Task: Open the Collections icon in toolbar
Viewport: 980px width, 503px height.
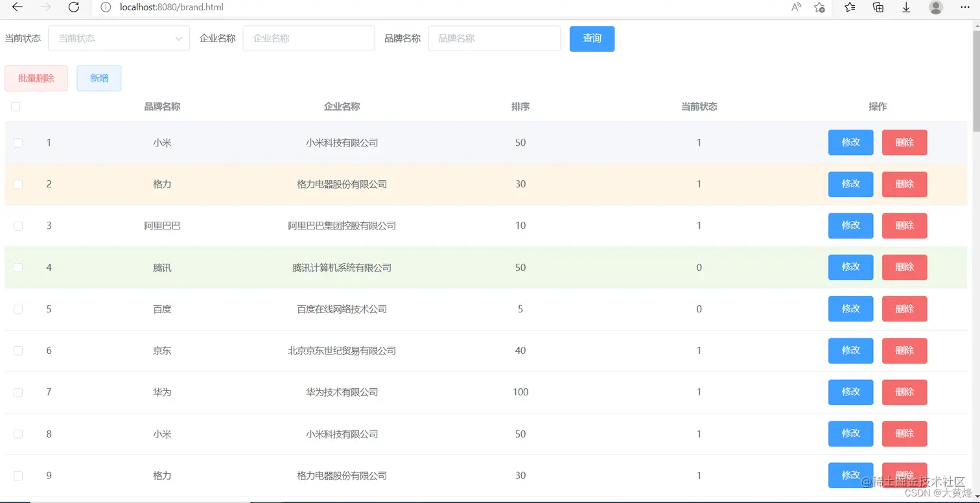Action: pos(878,8)
